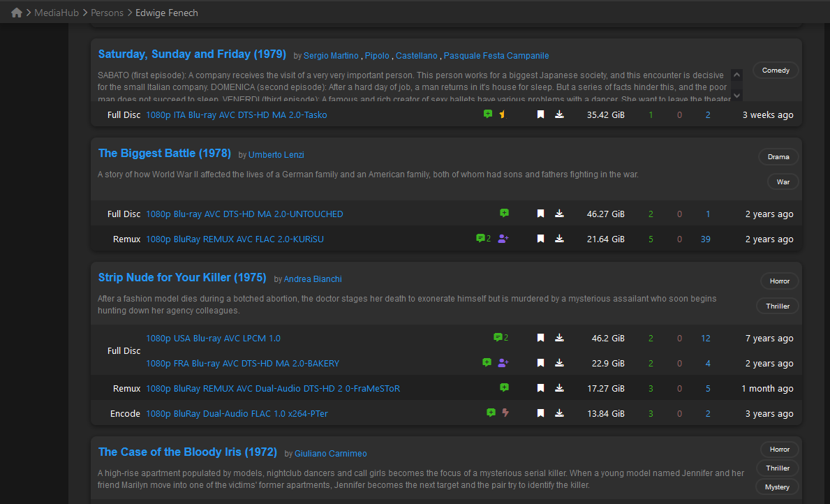Open The Case of the Bloody Iris (1972)
This screenshot has width=830, height=504.
(187, 452)
